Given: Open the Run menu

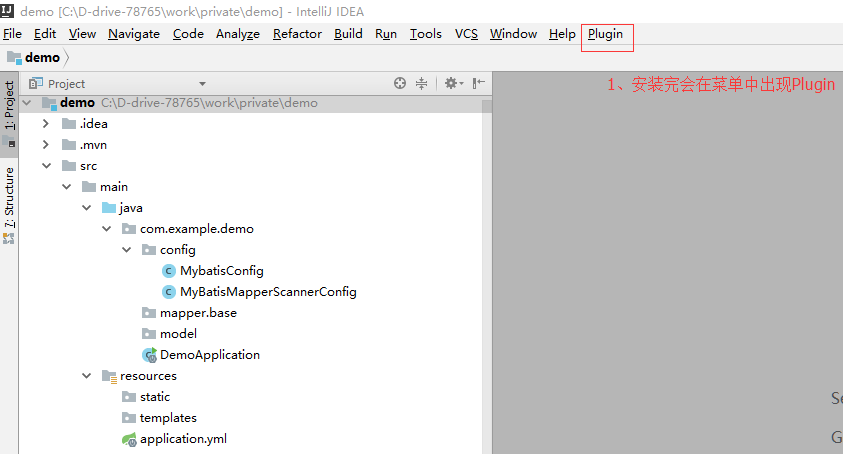Looking at the screenshot, I should click(x=386, y=34).
